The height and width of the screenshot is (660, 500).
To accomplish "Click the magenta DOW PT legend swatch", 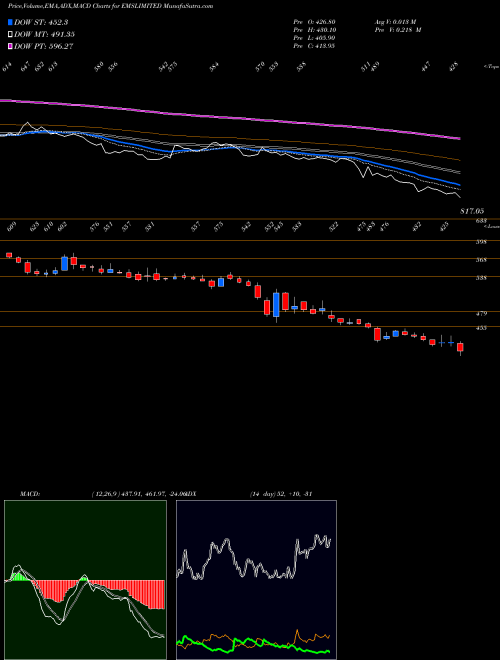I will (11, 46).
